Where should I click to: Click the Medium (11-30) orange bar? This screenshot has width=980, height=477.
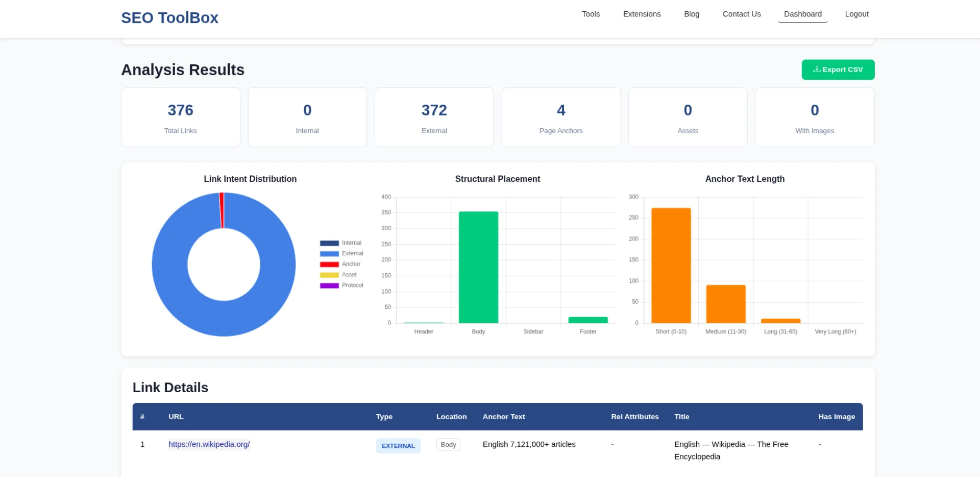[726, 304]
